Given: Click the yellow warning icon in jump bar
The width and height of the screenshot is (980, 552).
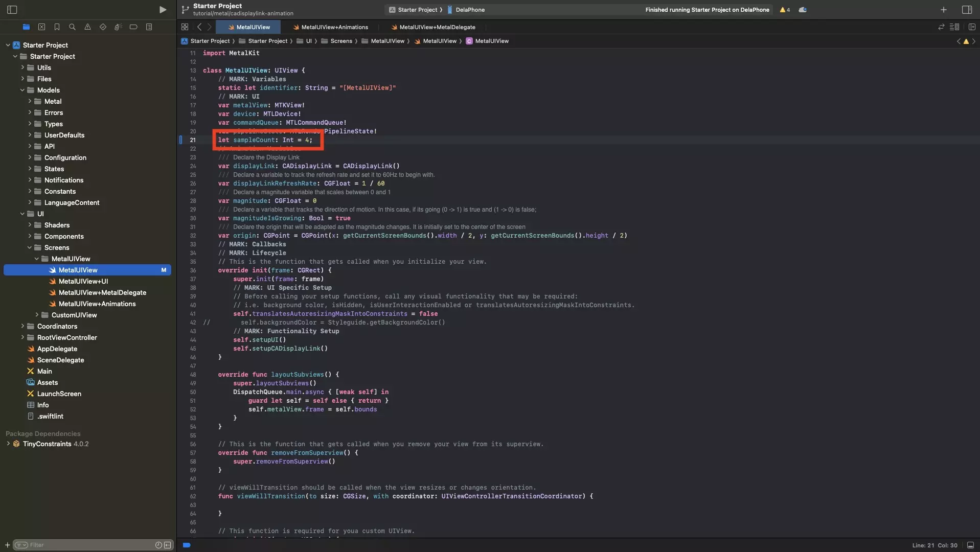Looking at the screenshot, I should [x=966, y=41].
